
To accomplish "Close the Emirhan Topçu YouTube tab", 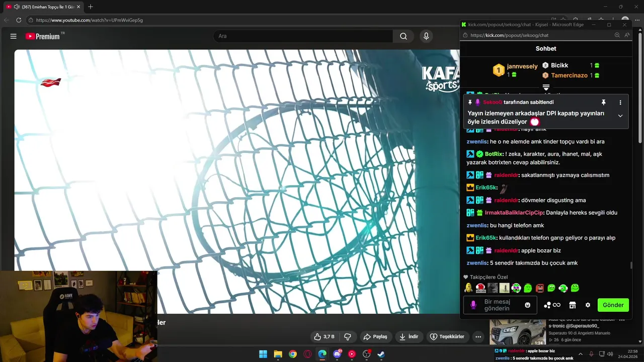I will coord(78,7).
